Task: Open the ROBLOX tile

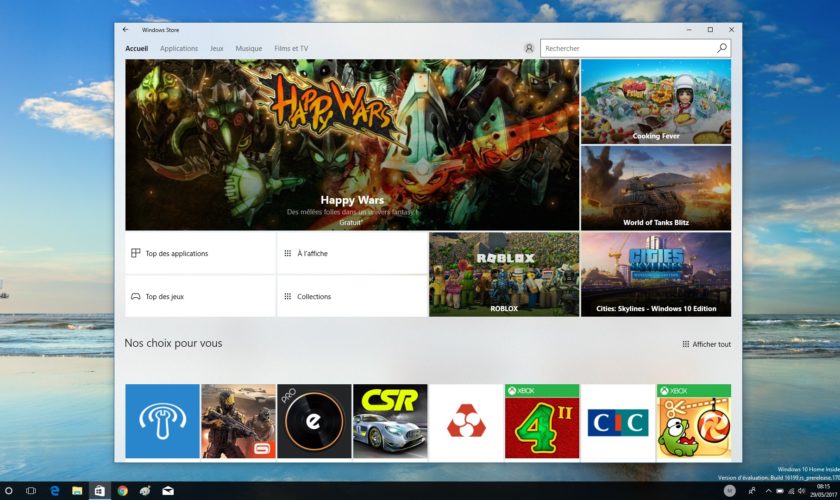Action: coord(504,274)
